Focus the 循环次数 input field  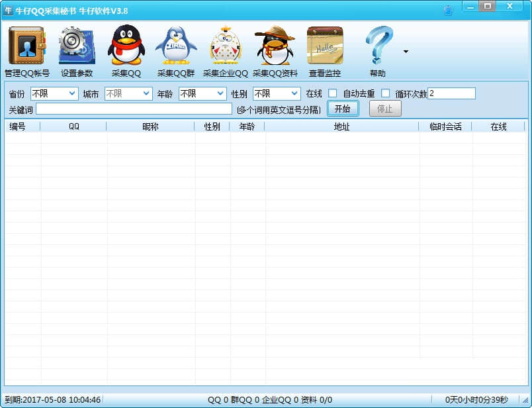click(451, 93)
